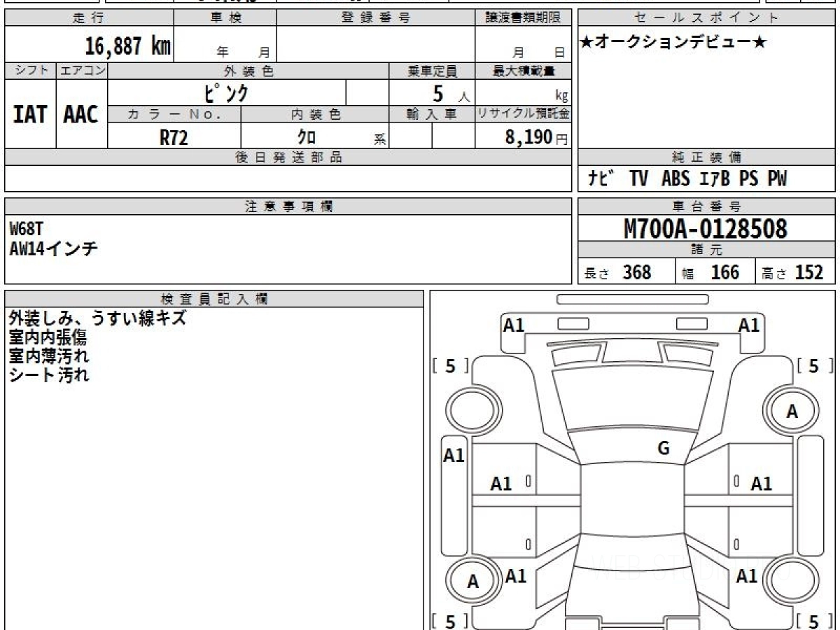Screen dimensions: 840x630
Task: Select the equipment list ナビ TV ABS エアB PS PW
Action: tap(687, 179)
